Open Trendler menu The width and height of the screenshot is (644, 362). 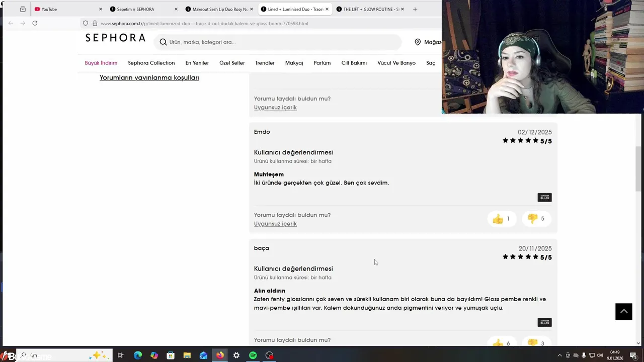pyautogui.click(x=265, y=63)
